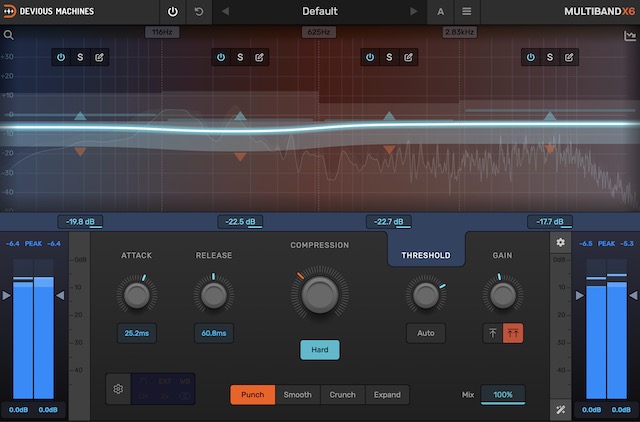Go to previous preset with left arrow
The image size is (640, 422).
pos(225,11)
